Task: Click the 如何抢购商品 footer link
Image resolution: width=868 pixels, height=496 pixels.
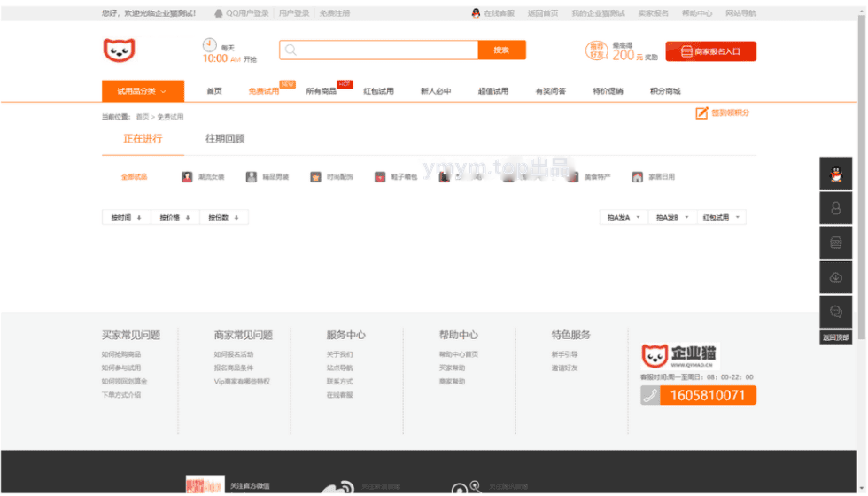Action: (x=121, y=354)
